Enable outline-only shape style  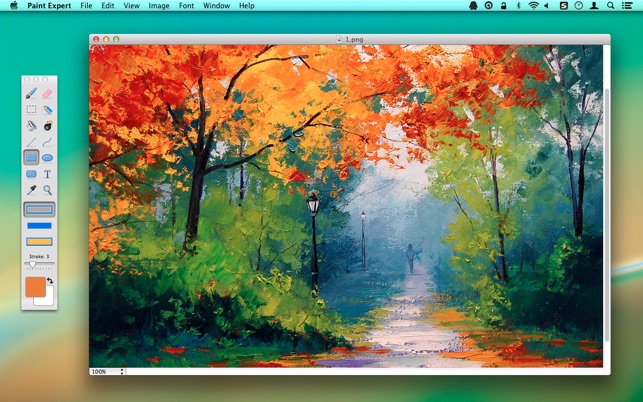tap(39, 209)
